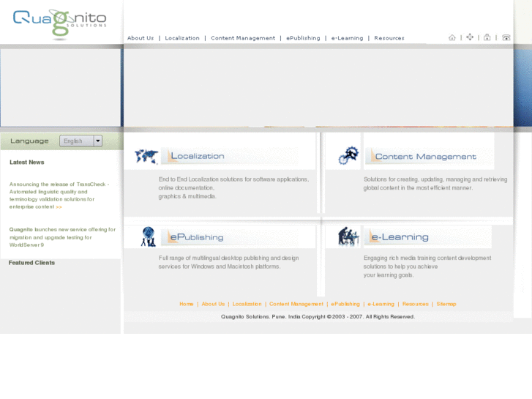This screenshot has width=532, height=399.
Task: Click the Language label
Action: 29,141
